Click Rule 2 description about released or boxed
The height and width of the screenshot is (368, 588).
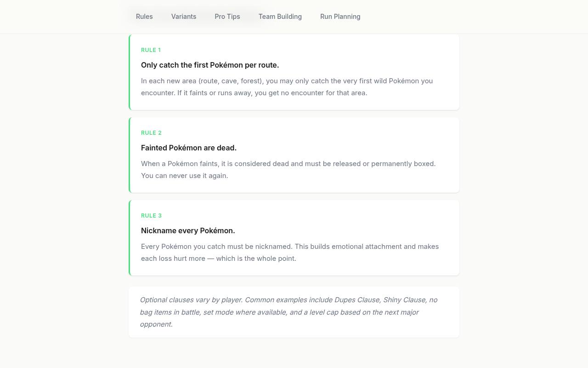(288, 170)
